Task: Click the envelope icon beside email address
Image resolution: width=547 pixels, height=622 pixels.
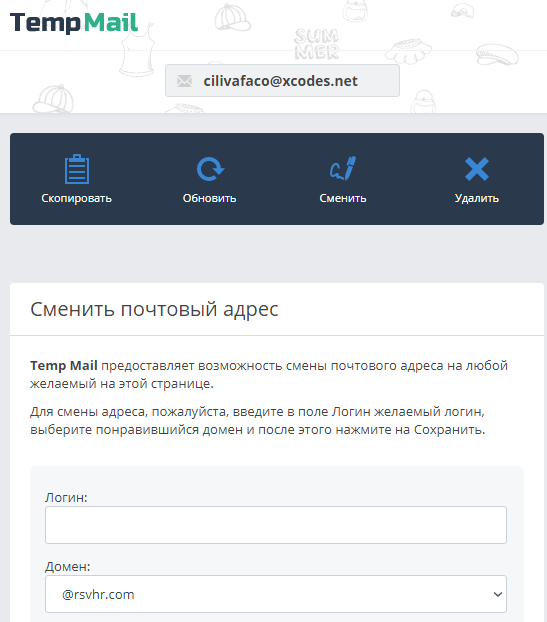Action: pos(184,81)
